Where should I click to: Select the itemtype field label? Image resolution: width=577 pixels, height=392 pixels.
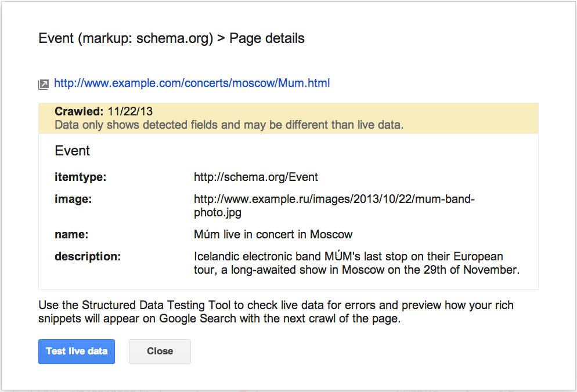coord(81,177)
